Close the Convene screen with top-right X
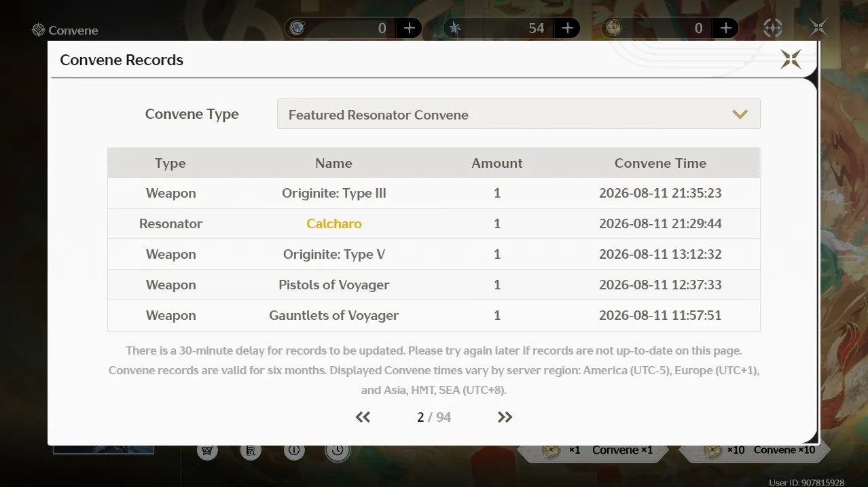868x487 pixels. tap(818, 28)
